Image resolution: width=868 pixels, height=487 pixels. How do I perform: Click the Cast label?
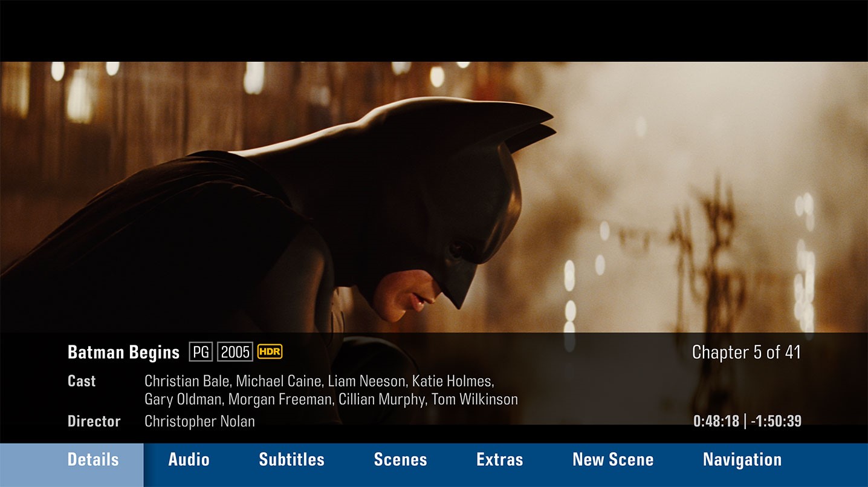coord(82,382)
